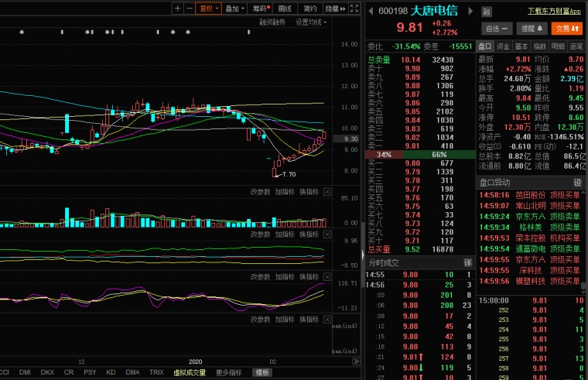Click 加指标 on third indicator panel
Viewport: 588px width, 380px height.
click(285, 277)
